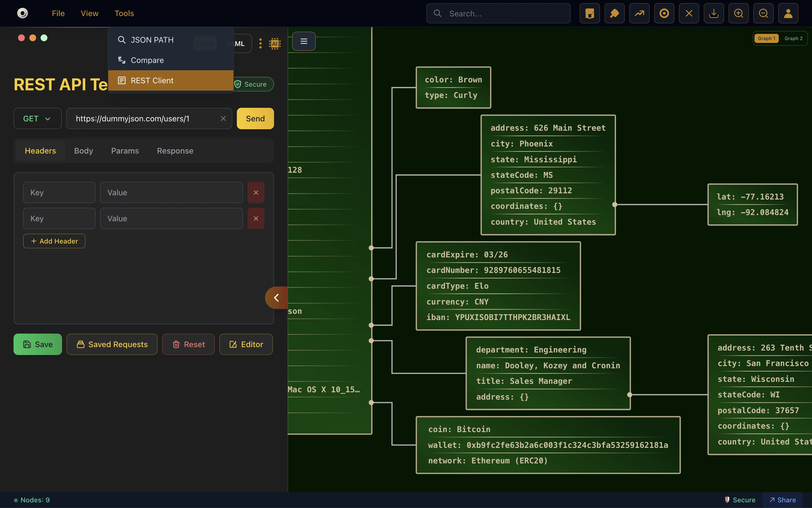Click the Reset button
812x508 pixels.
tap(189, 344)
